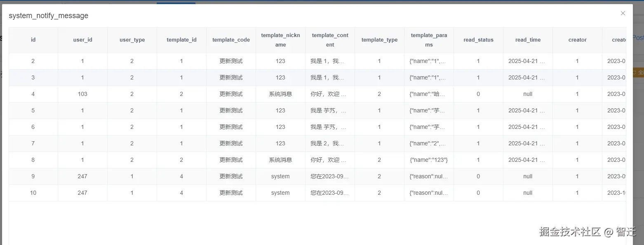The width and height of the screenshot is (644, 245).
Task: Click the template_id column header
Action: pos(181,40)
